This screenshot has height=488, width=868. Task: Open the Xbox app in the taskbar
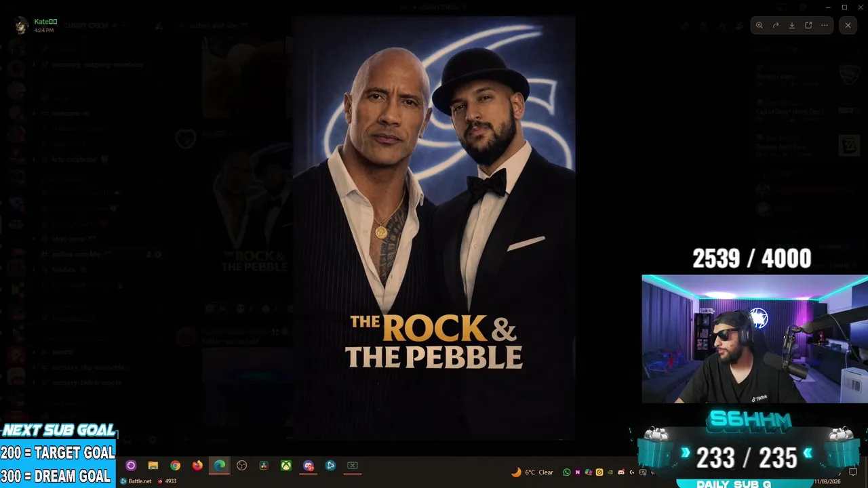[287, 466]
